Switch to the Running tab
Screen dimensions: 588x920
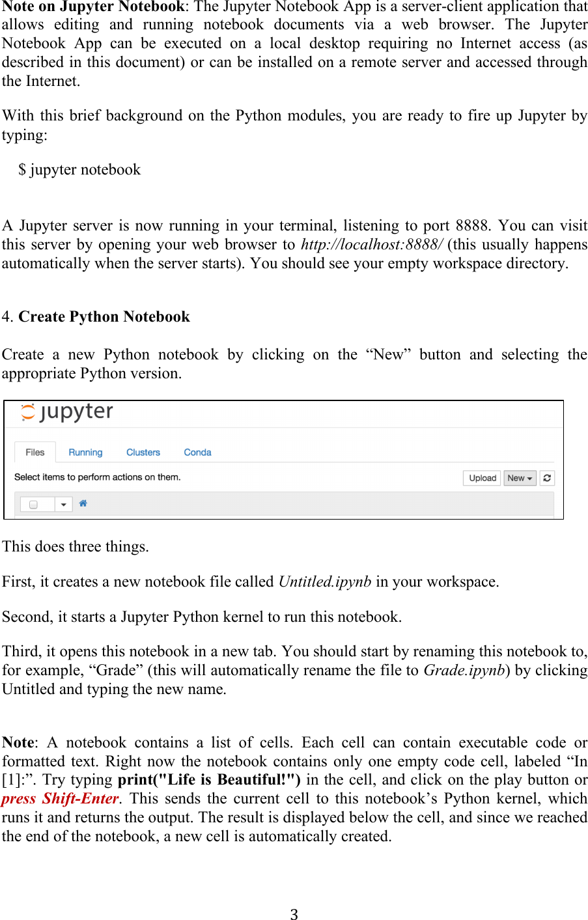(x=85, y=452)
